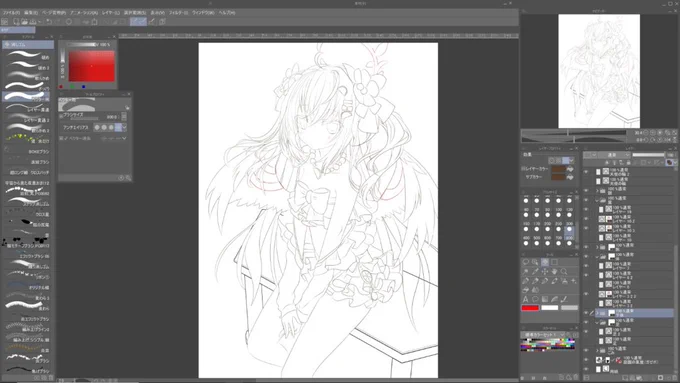Viewport: 680px width, 383px height.
Task: Hide layer レイヤー 6 2
Action: [586, 275]
